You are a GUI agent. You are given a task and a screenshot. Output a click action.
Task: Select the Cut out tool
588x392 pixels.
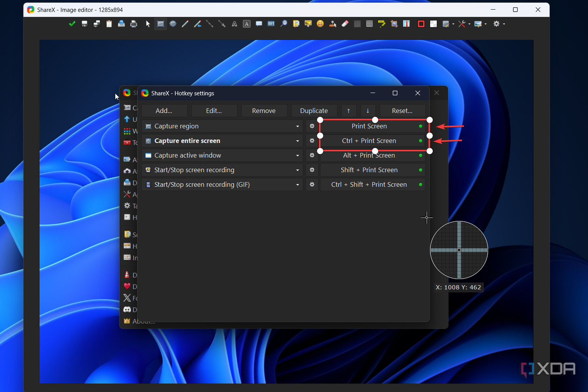(x=406, y=24)
